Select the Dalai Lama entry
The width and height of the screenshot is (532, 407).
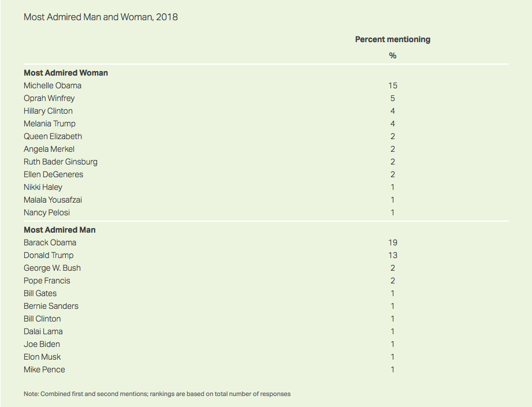point(43,332)
